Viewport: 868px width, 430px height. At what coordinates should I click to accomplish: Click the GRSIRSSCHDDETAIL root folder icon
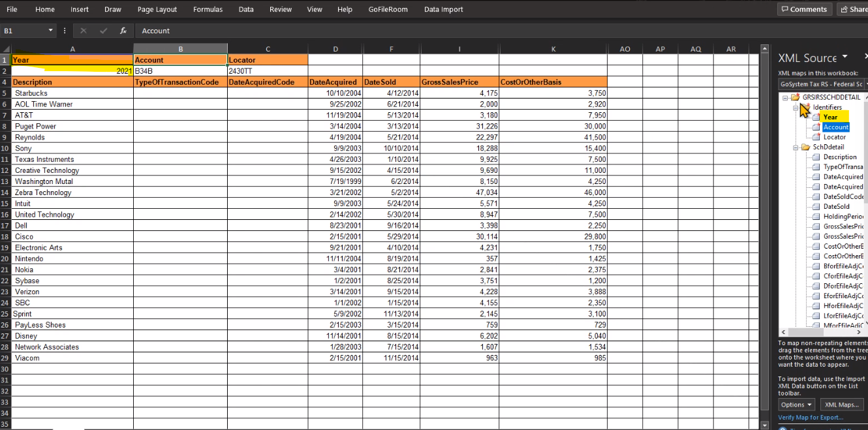pos(795,97)
